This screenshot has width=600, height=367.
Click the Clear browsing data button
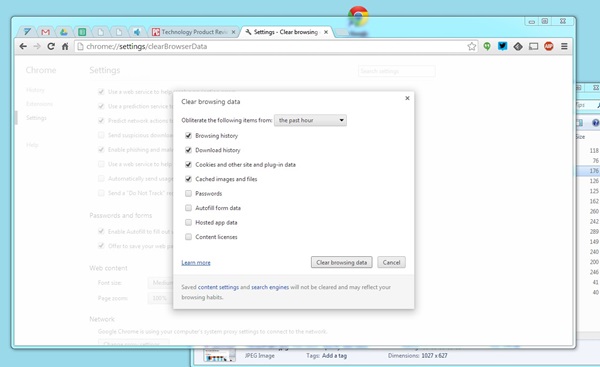(x=341, y=262)
